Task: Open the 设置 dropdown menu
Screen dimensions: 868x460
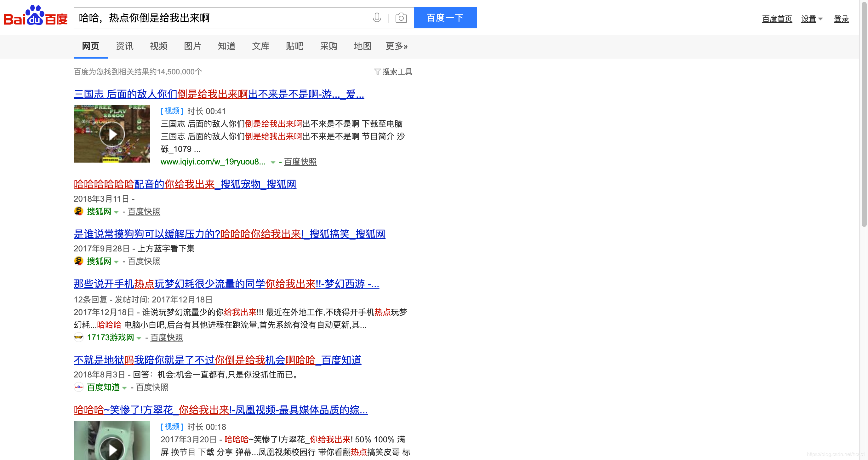Action: click(x=812, y=19)
